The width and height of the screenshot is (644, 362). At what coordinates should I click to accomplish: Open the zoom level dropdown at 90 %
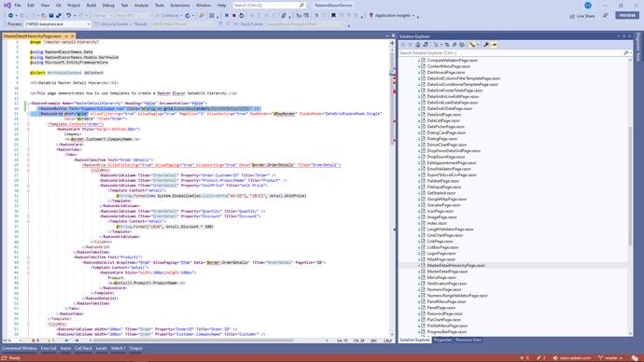click(12, 341)
